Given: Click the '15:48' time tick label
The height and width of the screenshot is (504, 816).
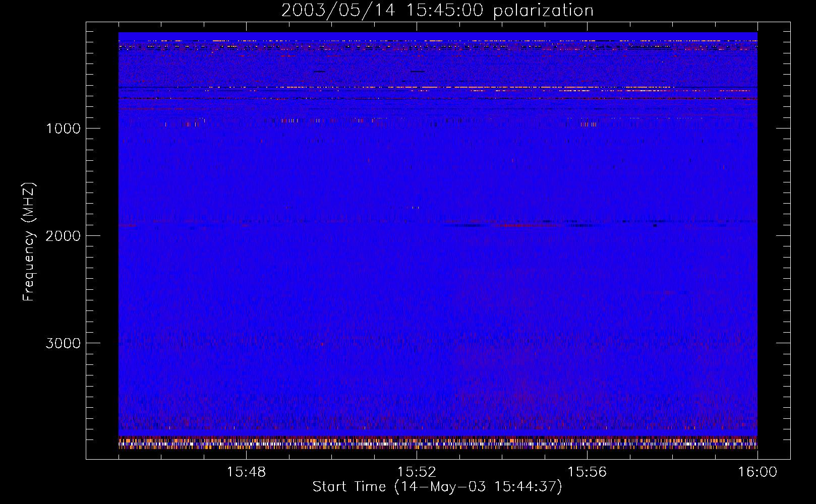Looking at the screenshot, I should (246, 472).
